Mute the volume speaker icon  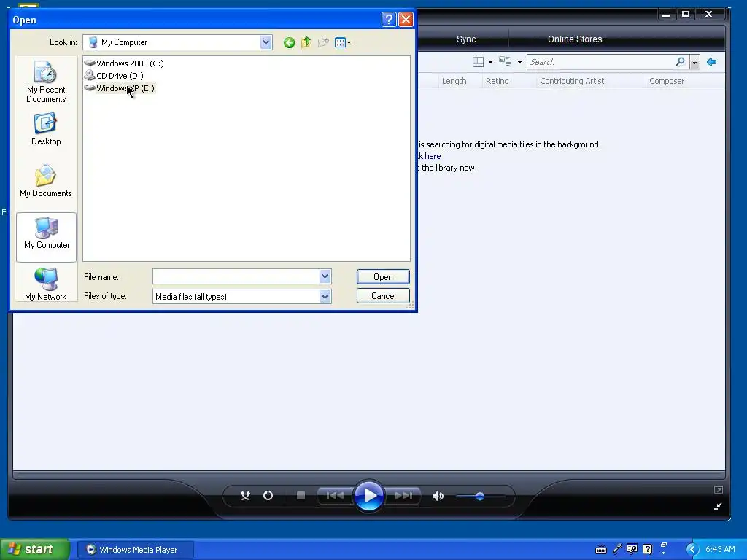pos(438,496)
